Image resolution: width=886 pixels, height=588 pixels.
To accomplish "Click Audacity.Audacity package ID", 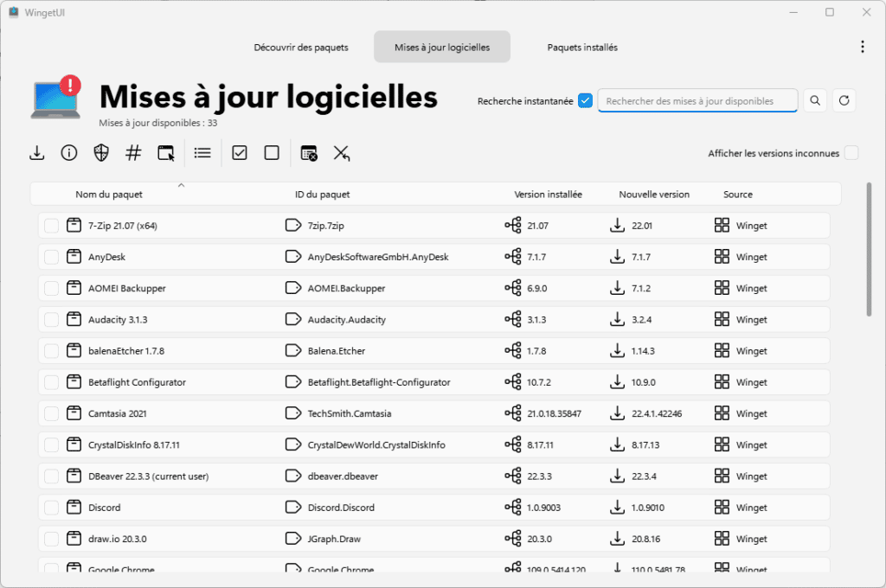I will tap(346, 320).
